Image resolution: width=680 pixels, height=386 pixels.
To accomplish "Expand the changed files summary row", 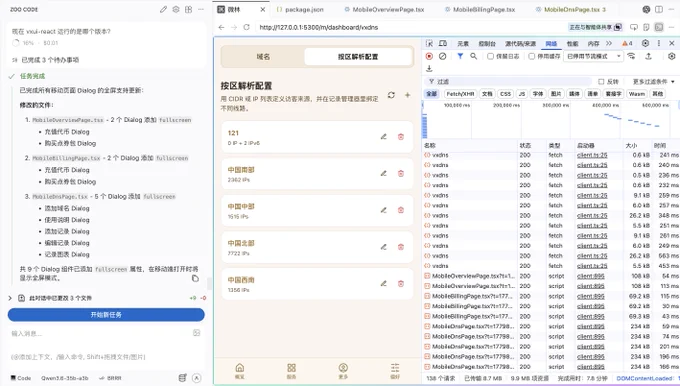I will tap(106, 298).
